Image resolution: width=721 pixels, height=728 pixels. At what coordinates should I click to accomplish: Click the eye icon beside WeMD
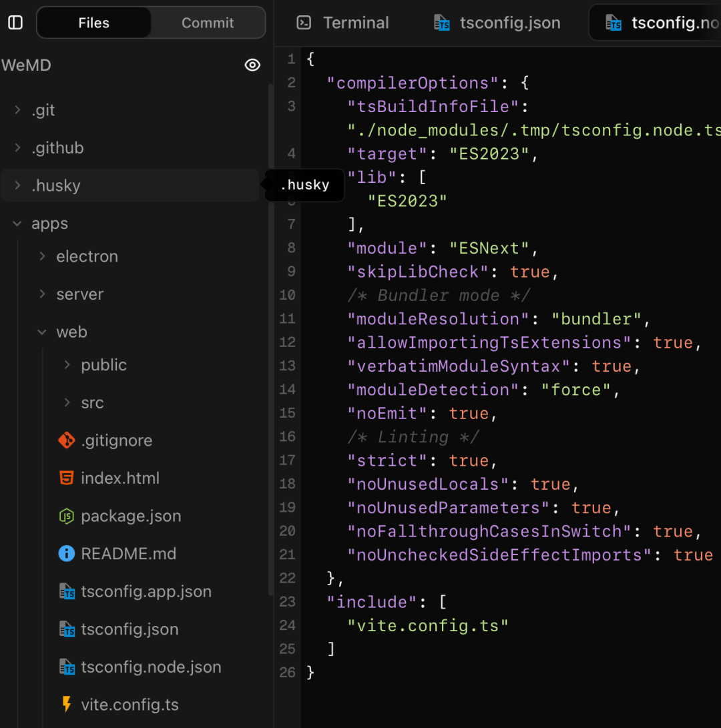[252, 65]
